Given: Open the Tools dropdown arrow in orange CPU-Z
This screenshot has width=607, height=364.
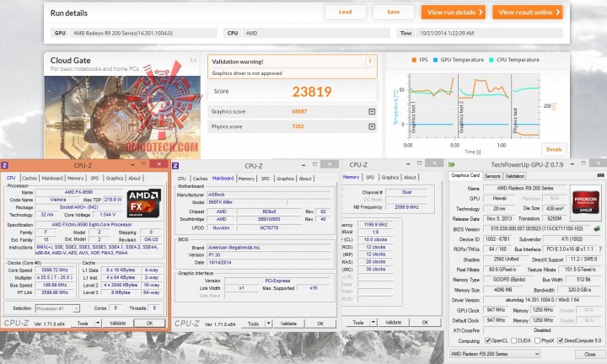Looking at the screenshot, I should (x=98, y=323).
